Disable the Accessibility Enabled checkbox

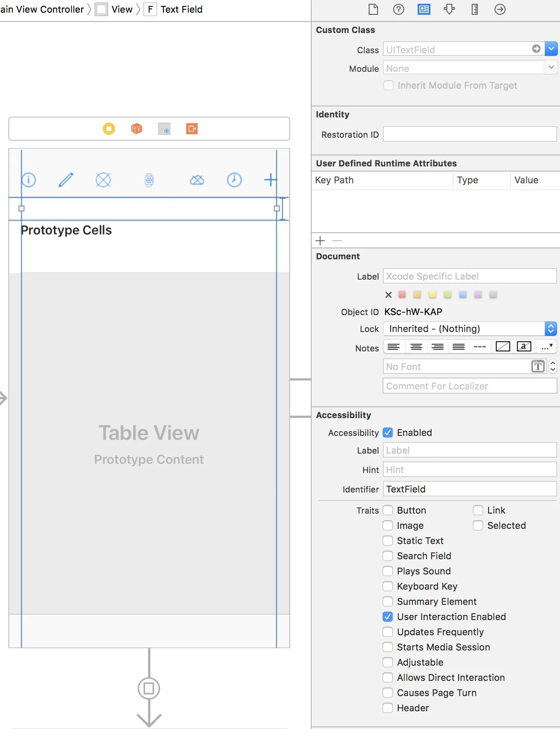coord(388,433)
